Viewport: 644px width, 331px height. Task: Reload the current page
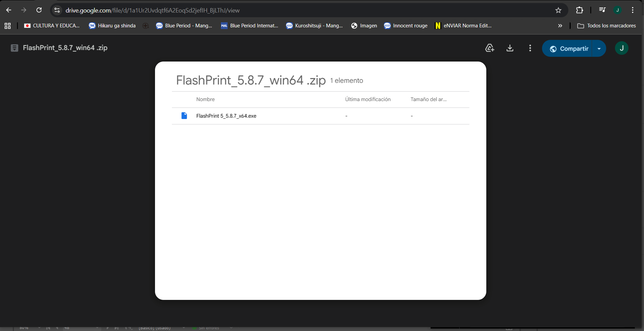point(39,10)
